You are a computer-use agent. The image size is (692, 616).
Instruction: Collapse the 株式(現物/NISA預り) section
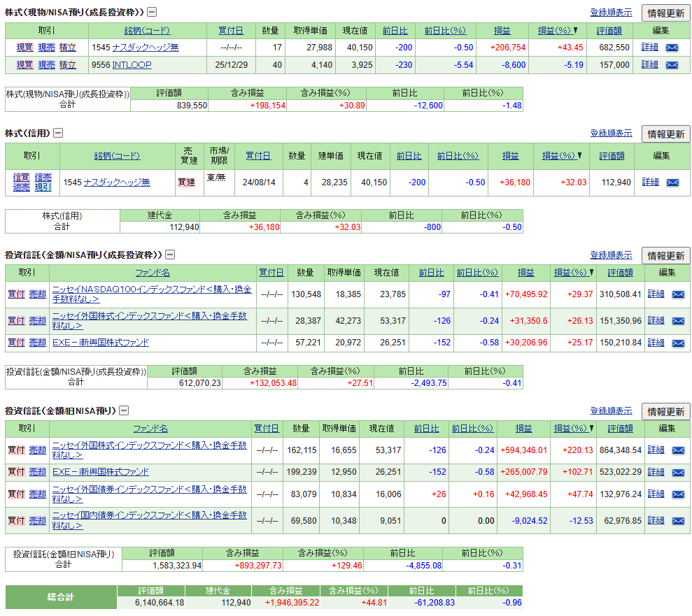point(152,12)
